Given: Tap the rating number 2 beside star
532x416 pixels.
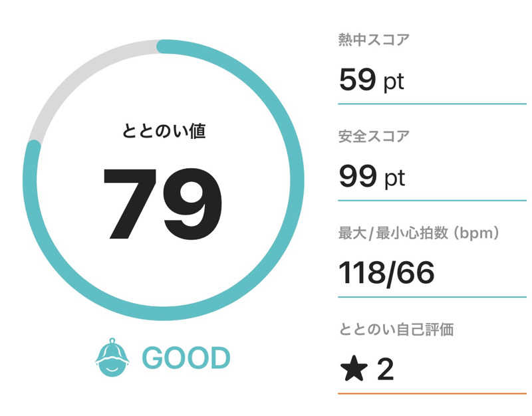Looking at the screenshot, I should tap(385, 369).
